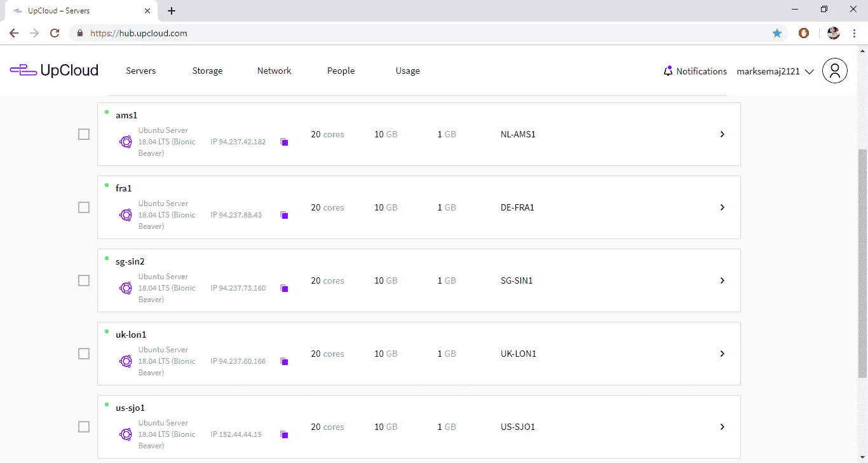This screenshot has width=868, height=463.
Task: Select the us-sjo1 server checkbox
Action: (84, 427)
